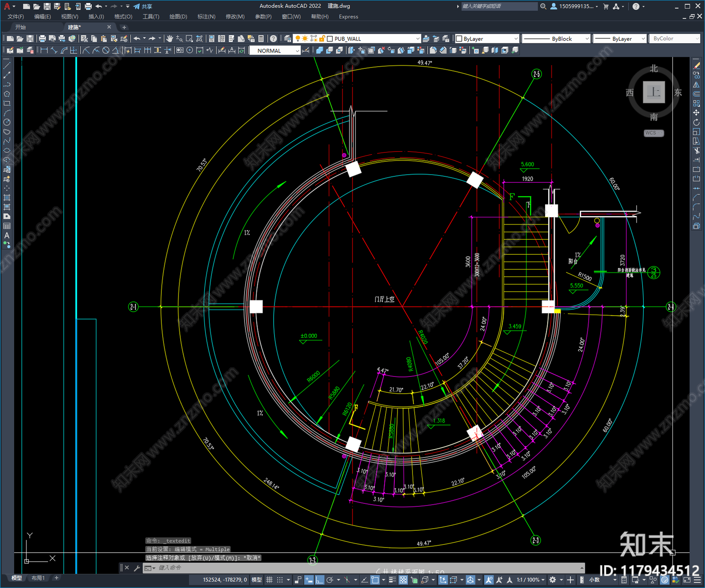This screenshot has width=705, height=588.
Task: Toggle object snap in status bar
Action: tap(375, 580)
